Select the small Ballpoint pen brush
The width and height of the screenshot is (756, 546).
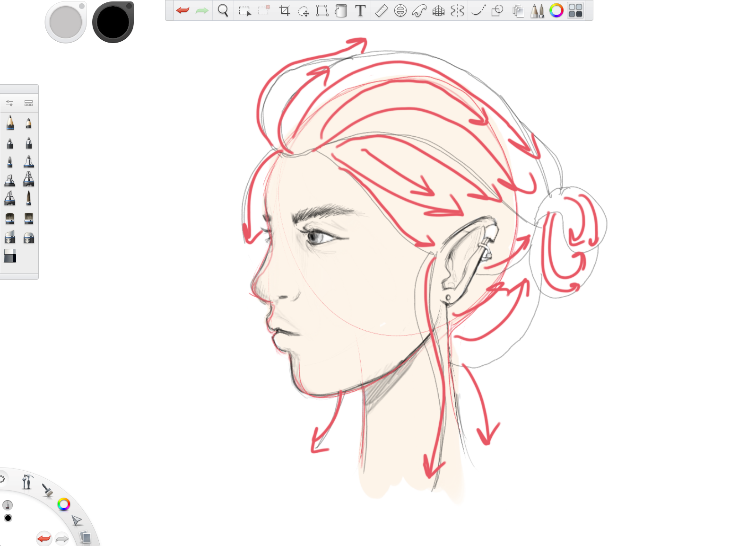[x=10, y=161]
